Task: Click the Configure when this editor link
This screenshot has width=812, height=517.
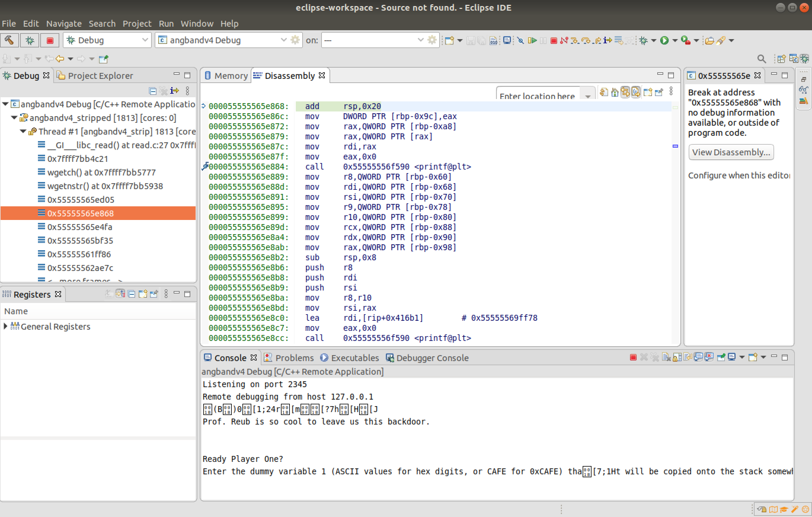Action: (x=739, y=175)
